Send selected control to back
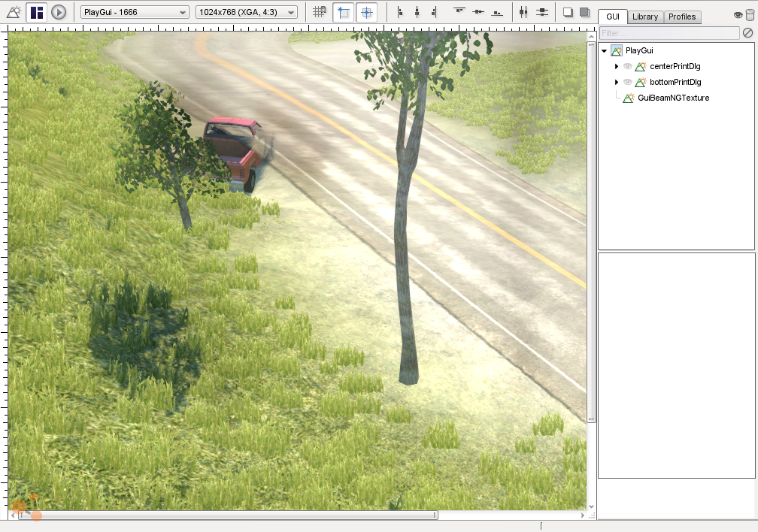This screenshot has width=758, height=532. click(x=568, y=12)
